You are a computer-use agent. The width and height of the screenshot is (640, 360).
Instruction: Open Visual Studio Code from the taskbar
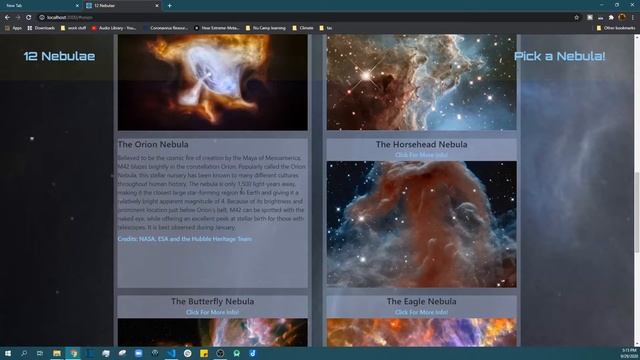tap(171, 353)
